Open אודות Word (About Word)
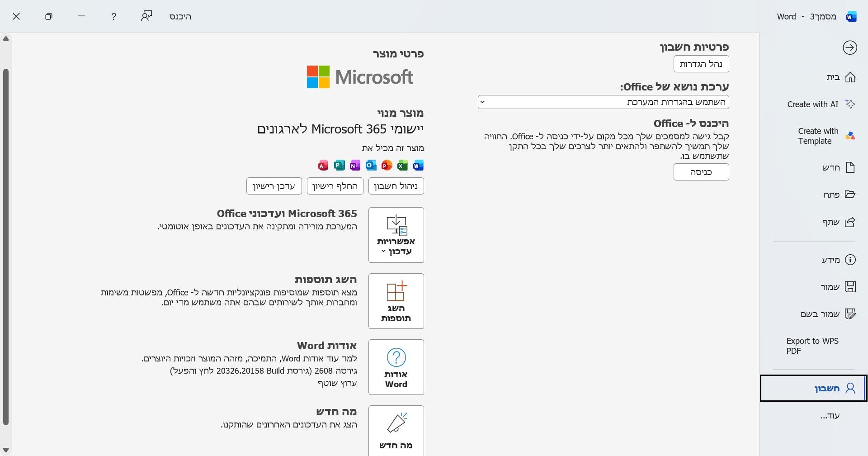This screenshot has height=456, width=868. tap(396, 367)
